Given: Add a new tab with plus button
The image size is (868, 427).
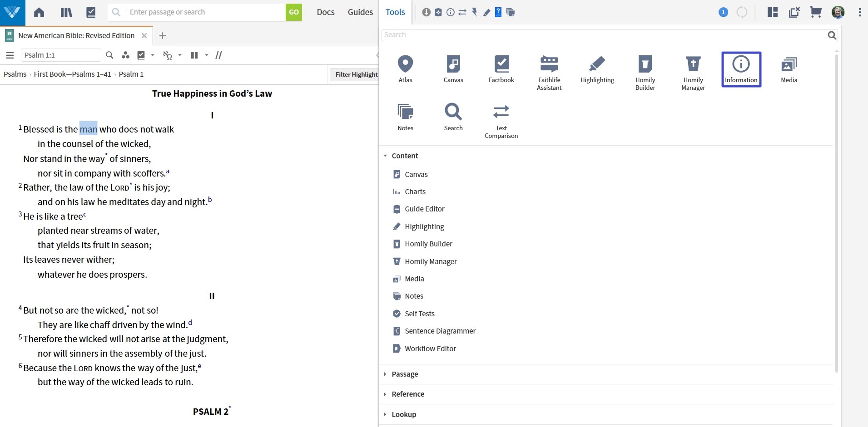Looking at the screenshot, I should tap(163, 35).
